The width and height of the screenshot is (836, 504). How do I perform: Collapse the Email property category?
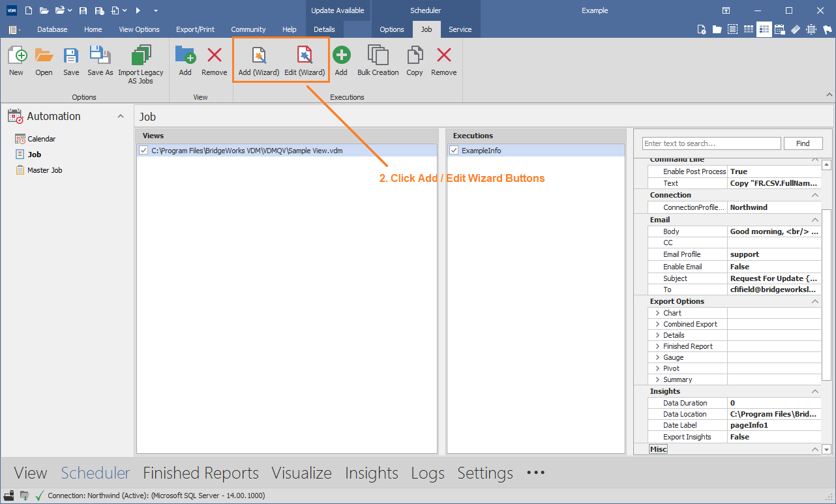pyautogui.click(x=815, y=220)
